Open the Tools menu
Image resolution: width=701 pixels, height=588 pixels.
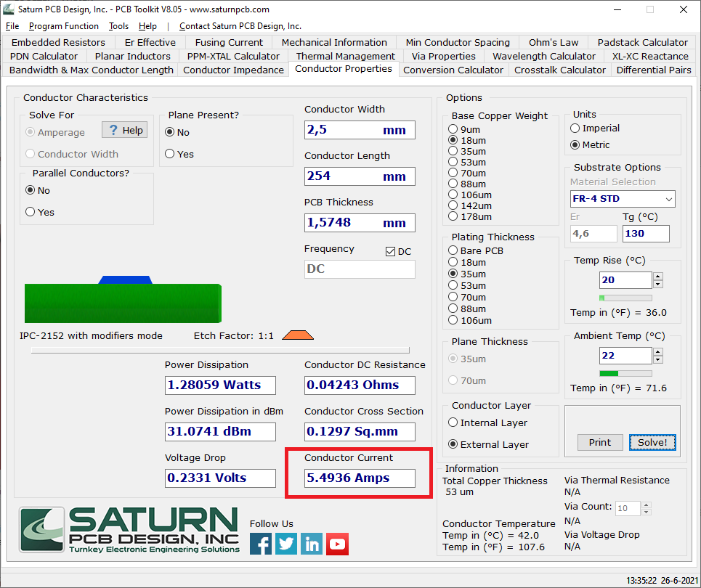click(118, 26)
